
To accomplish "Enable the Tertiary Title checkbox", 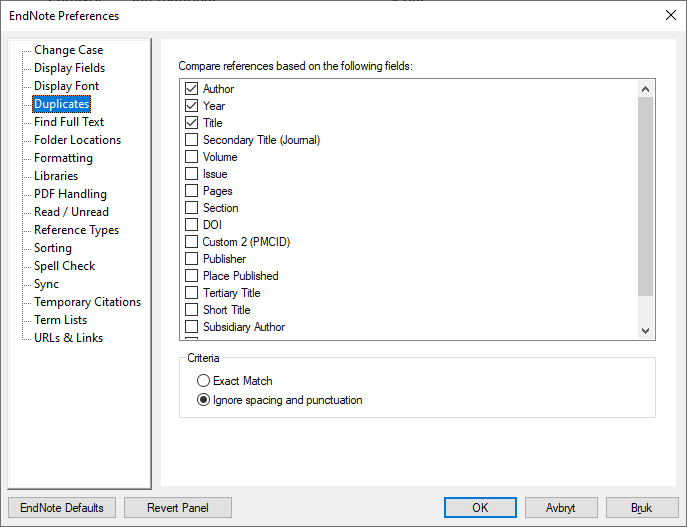I will point(191,293).
